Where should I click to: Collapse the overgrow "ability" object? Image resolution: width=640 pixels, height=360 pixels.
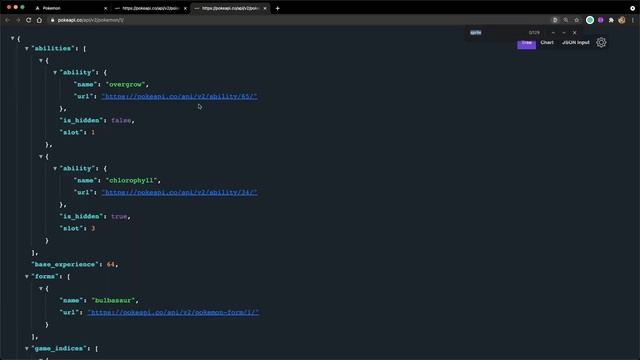pyautogui.click(x=55, y=72)
